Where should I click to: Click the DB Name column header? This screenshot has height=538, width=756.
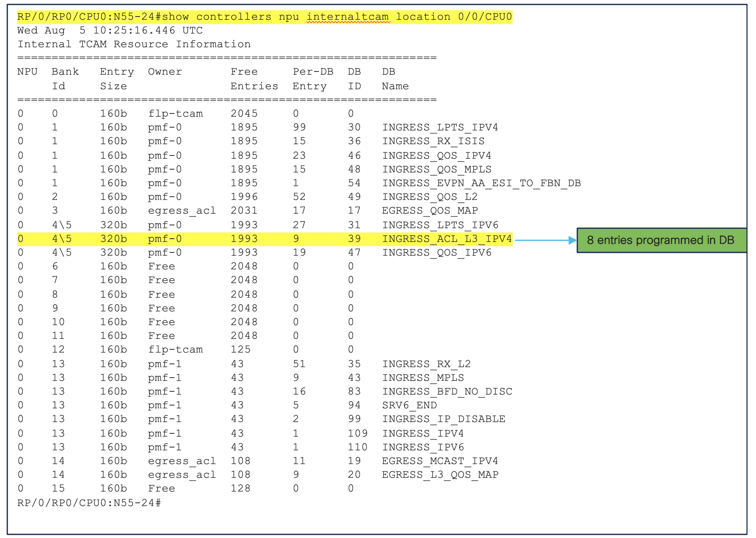click(x=395, y=79)
